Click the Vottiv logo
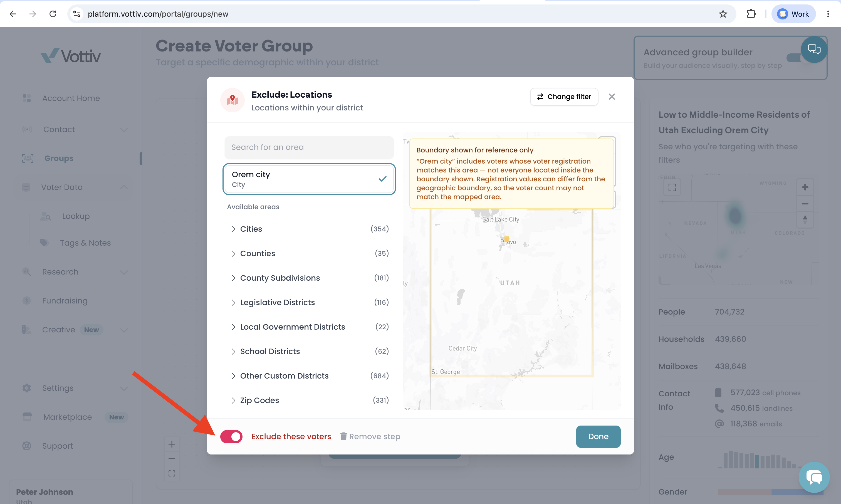This screenshot has height=504, width=841. click(71, 56)
